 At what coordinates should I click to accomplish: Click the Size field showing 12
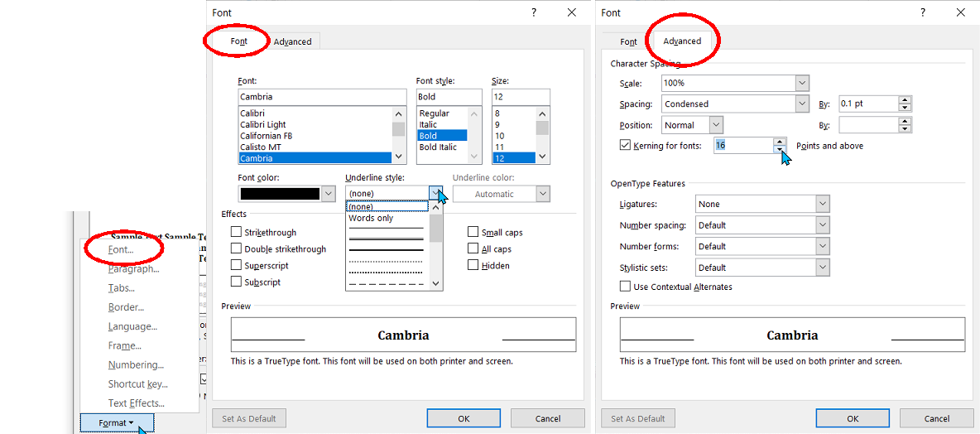(x=521, y=97)
